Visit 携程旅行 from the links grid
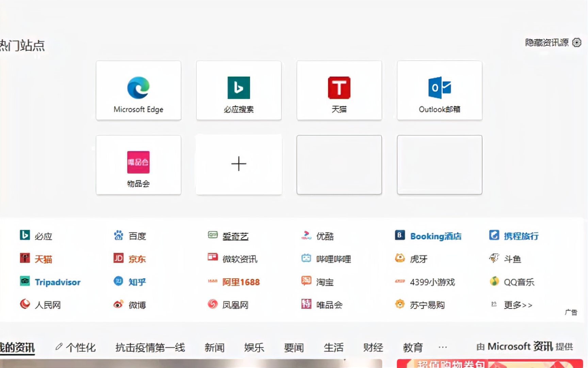 pyautogui.click(x=514, y=235)
